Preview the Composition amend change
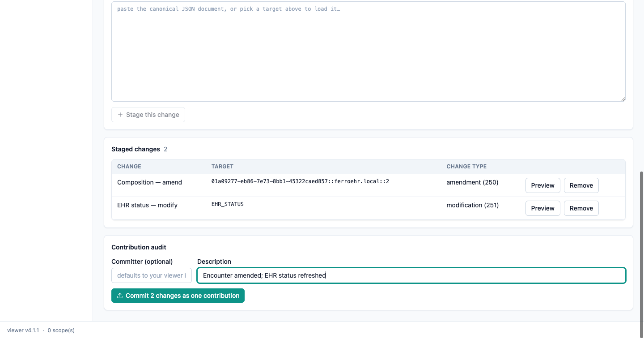 (x=542, y=185)
